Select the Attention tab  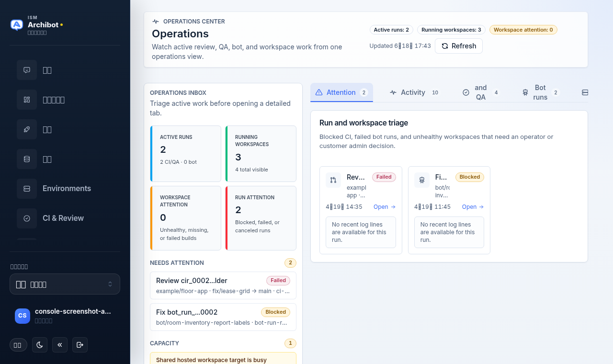[341, 92]
